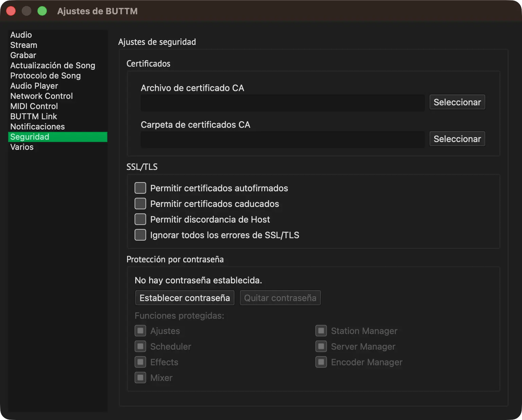Click the 'Protección por contraseña' section label
Screen dimensions: 522x420
175,259
